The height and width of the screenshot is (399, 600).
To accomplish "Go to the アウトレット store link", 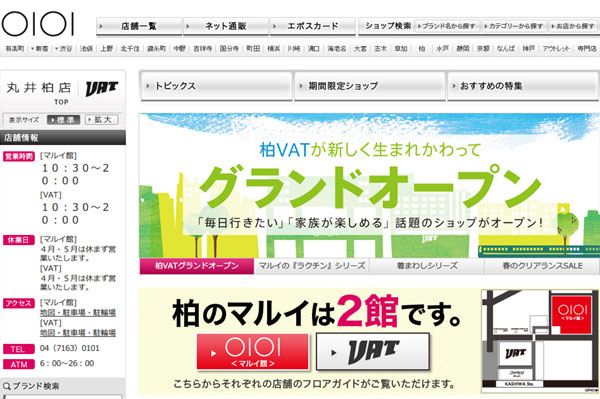I will coord(556,49).
